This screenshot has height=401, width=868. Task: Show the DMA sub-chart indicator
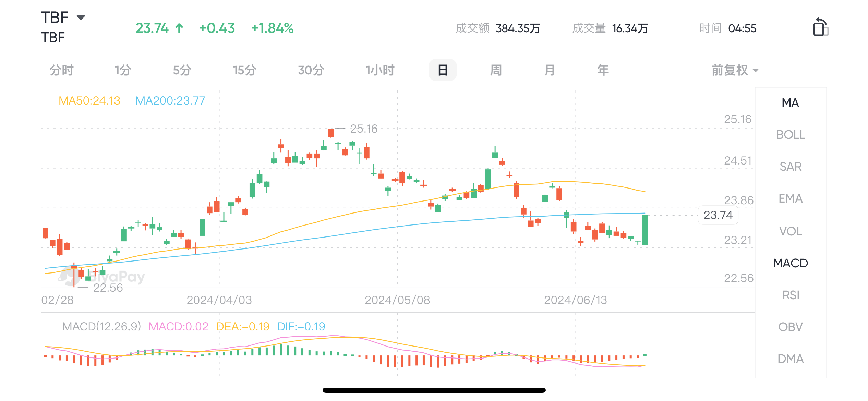click(791, 359)
